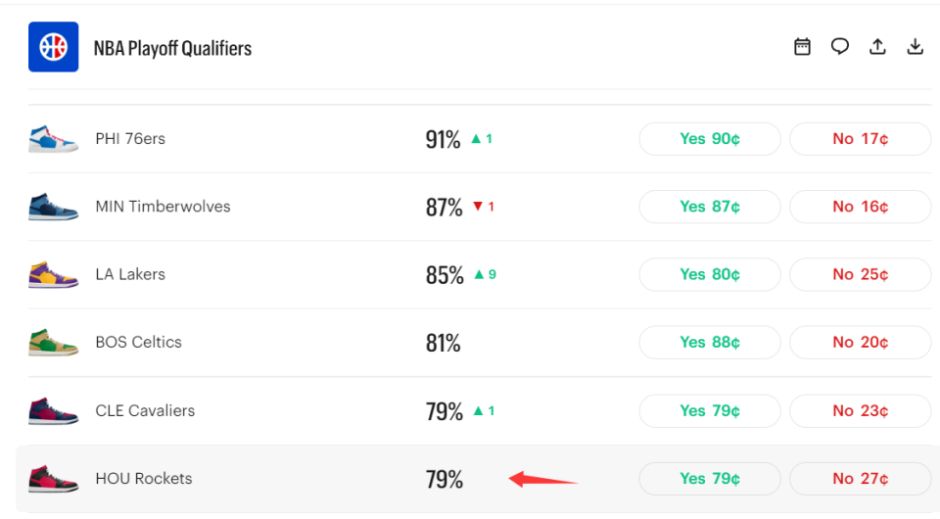Select the MIN Timberwolves sneaker thumbnail

(x=53, y=207)
